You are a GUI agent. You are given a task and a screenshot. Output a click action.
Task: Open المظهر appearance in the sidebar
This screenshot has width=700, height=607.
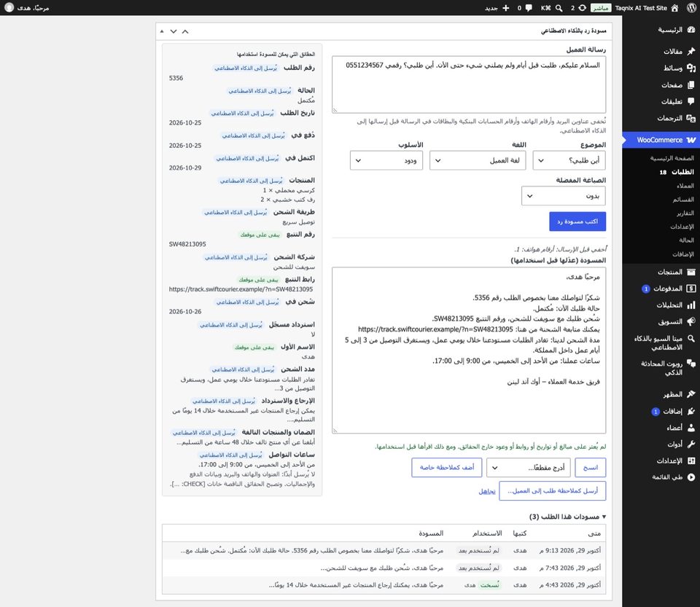click(661, 394)
